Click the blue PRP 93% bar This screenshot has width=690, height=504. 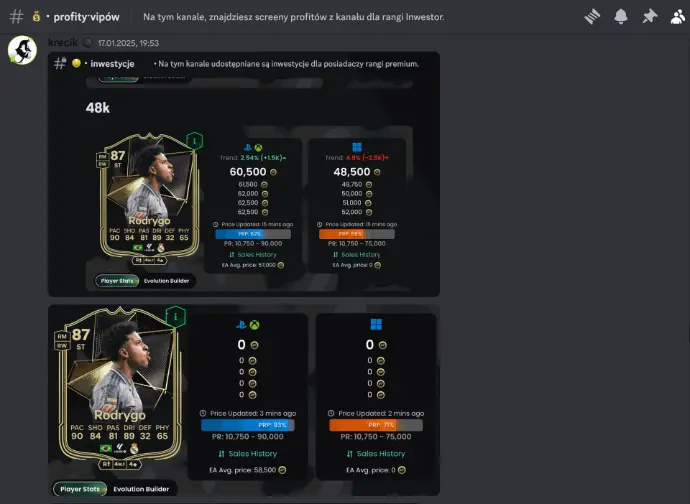(248, 425)
